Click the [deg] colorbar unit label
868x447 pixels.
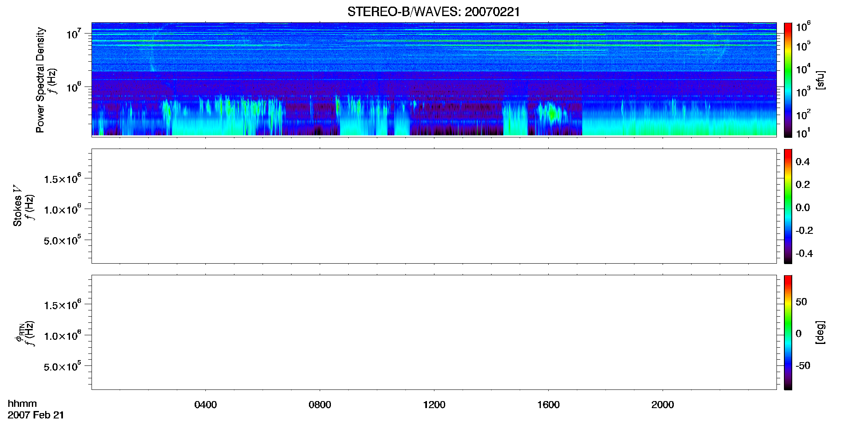(x=820, y=332)
